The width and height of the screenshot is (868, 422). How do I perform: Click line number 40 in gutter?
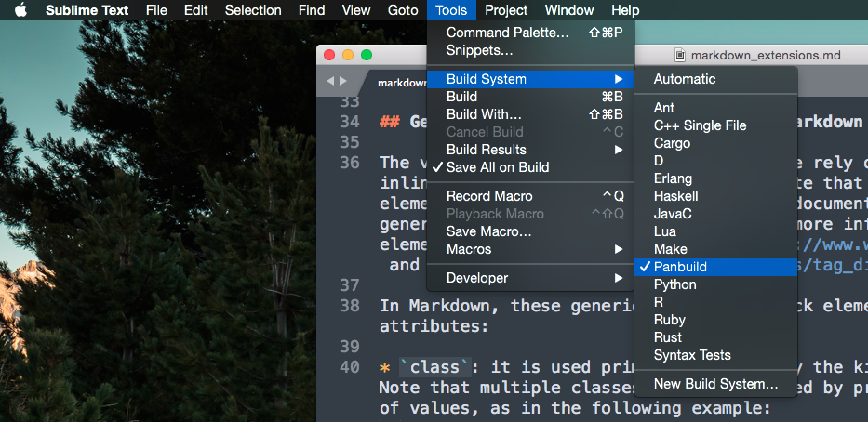click(349, 367)
